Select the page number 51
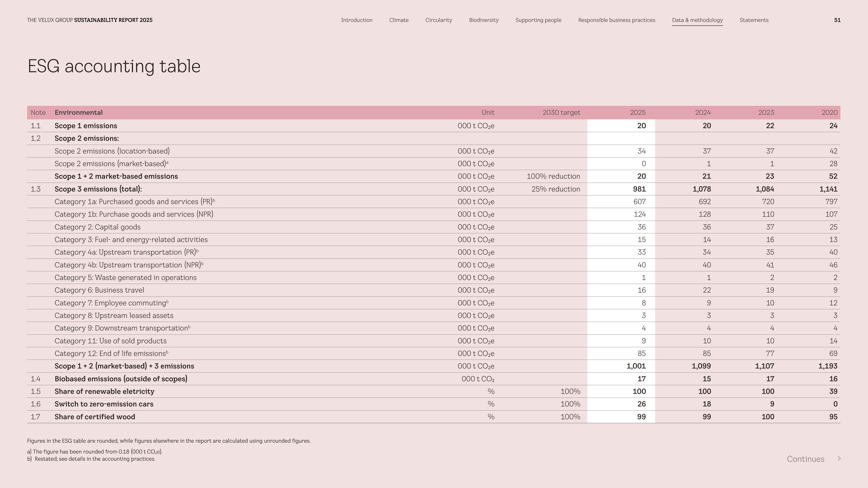Viewport: 868px width, 488px height. click(x=837, y=20)
